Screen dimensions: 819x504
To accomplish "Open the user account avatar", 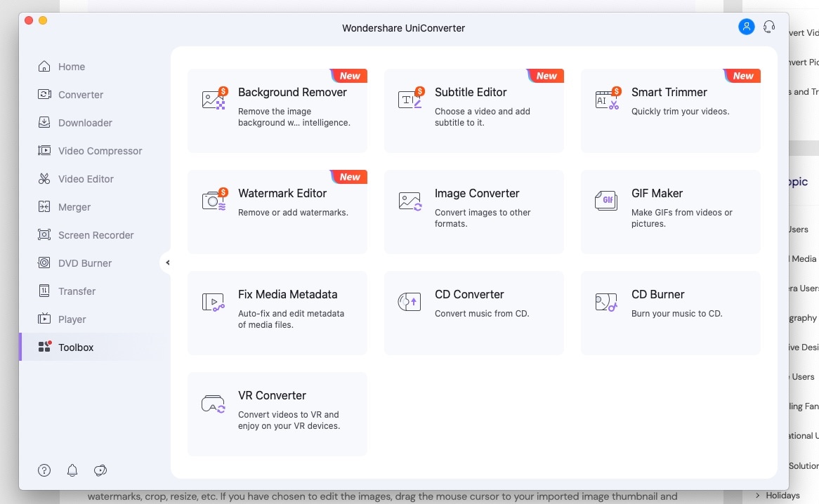I will click(747, 26).
